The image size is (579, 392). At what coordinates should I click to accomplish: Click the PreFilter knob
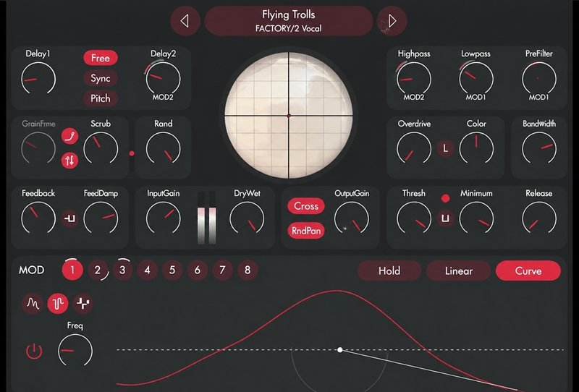538,78
